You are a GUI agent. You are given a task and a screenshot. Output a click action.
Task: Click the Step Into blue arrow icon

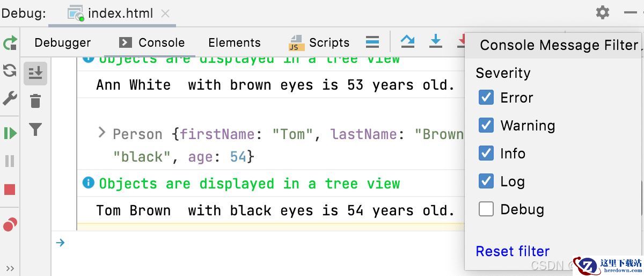click(x=436, y=41)
